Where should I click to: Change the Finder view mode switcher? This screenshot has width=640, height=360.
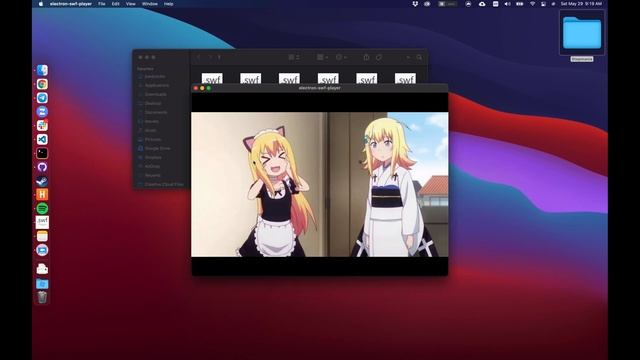click(x=294, y=57)
